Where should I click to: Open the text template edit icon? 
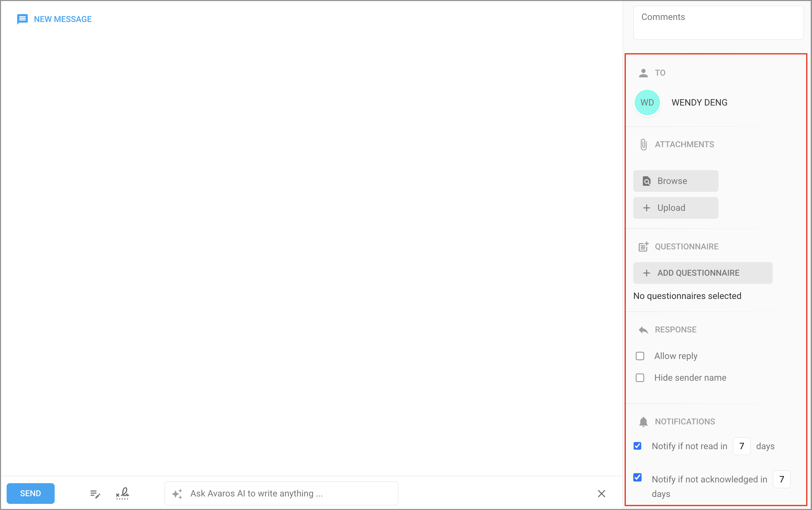click(95, 494)
